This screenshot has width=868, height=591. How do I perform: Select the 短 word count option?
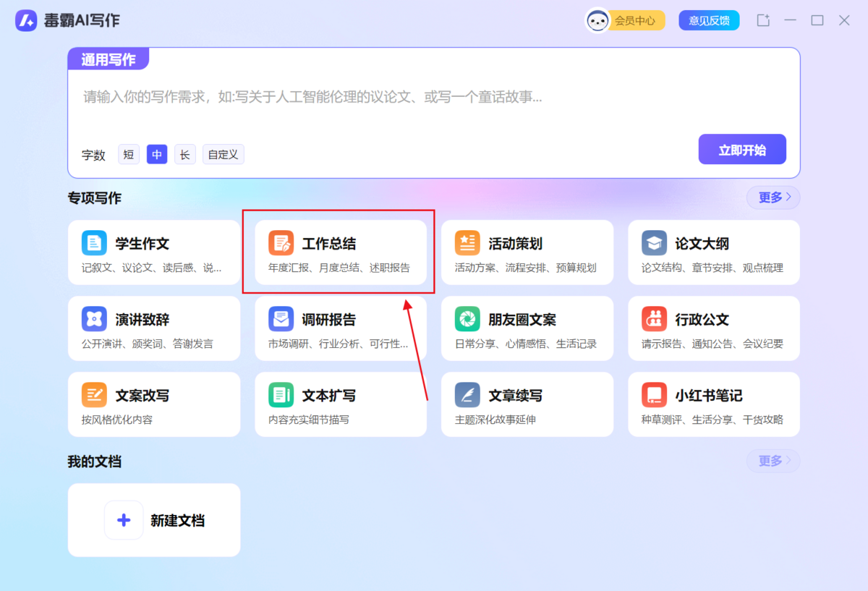(x=129, y=154)
